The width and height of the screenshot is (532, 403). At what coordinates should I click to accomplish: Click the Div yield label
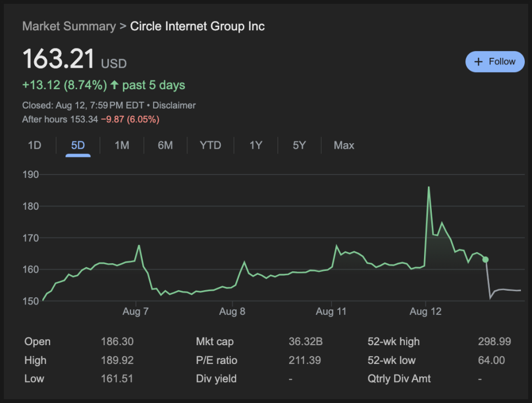(216, 379)
